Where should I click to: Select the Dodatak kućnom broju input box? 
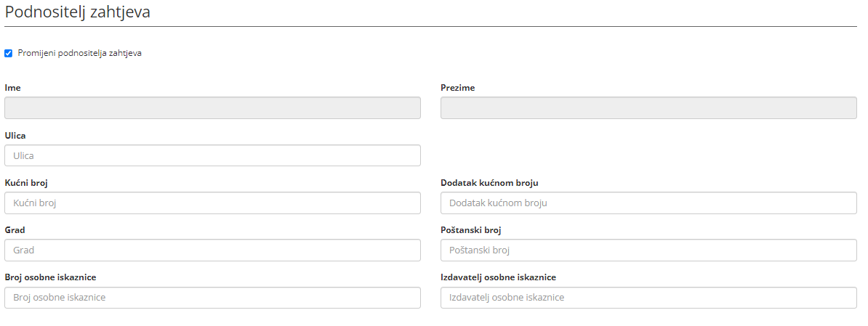(x=648, y=203)
